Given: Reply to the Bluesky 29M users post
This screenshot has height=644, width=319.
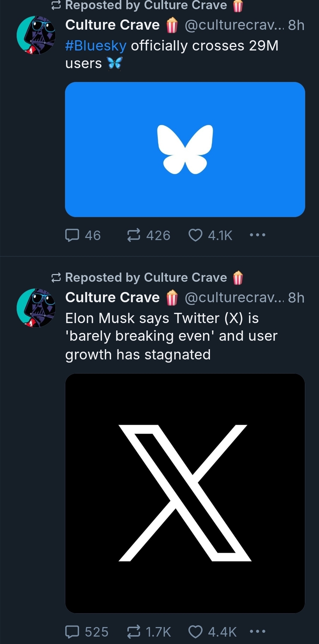Looking at the screenshot, I should [x=72, y=235].
